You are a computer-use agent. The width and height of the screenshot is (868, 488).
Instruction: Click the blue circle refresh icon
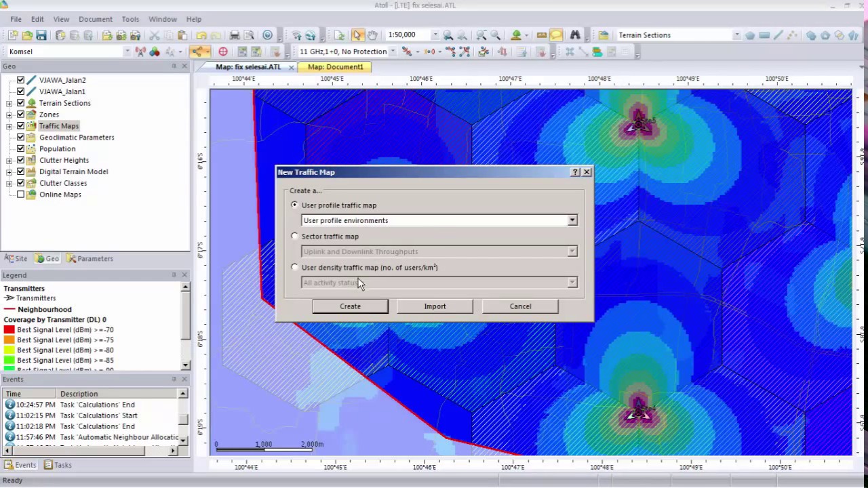point(267,35)
